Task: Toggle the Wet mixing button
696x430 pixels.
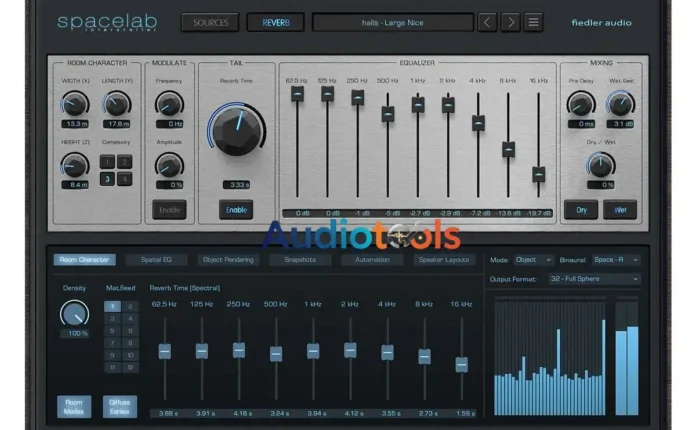Action: coord(620,210)
